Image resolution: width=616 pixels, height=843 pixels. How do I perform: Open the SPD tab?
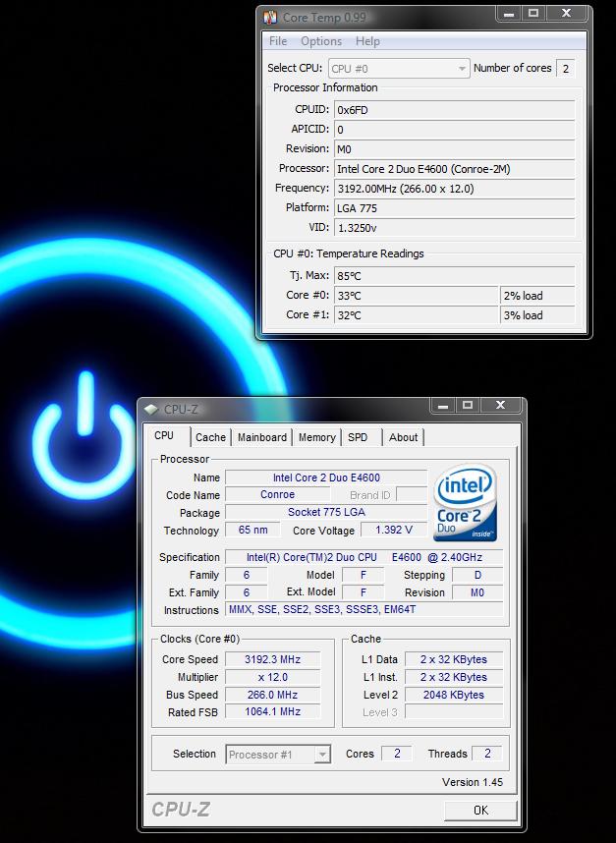click(358, 437)
